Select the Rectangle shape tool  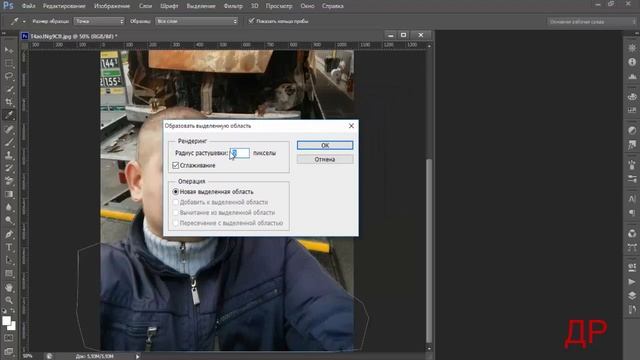pos(9,273)
